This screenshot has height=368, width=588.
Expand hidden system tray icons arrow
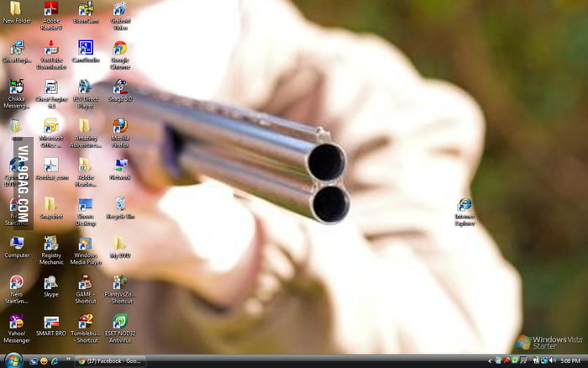[x=489, y=361]
